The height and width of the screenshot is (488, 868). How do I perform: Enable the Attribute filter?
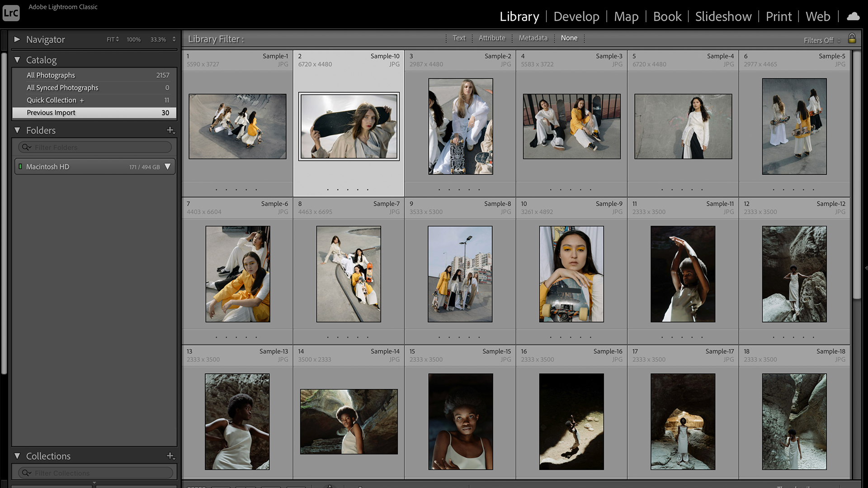[x=492, y=38]
